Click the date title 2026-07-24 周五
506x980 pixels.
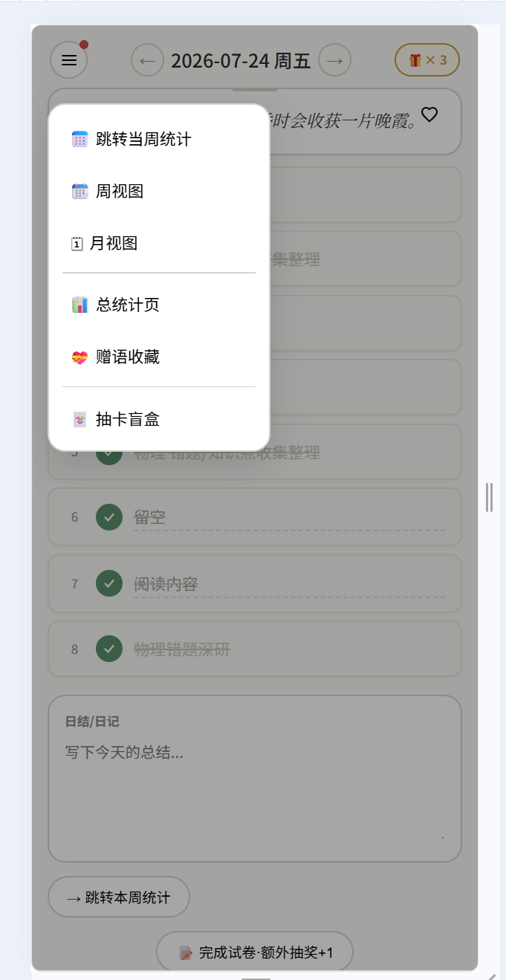[241, 60]
